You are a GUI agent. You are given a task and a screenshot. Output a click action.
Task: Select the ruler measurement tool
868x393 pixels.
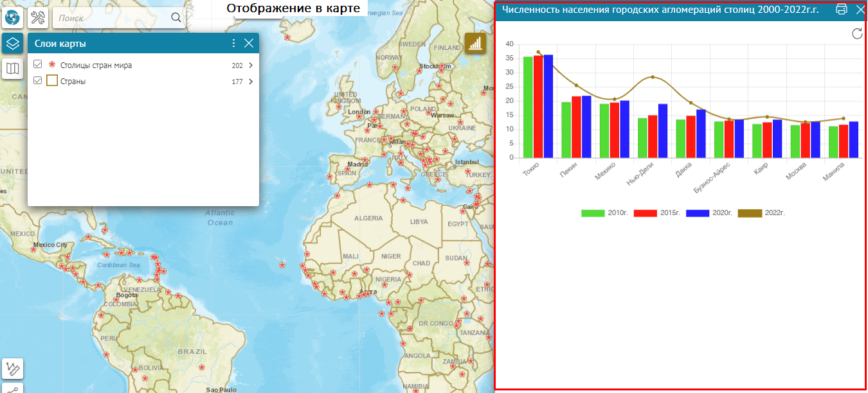coord(12,369)
